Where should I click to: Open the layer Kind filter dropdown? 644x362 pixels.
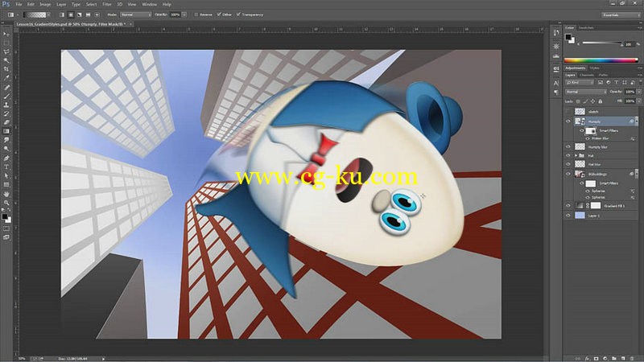coord(580,83)
